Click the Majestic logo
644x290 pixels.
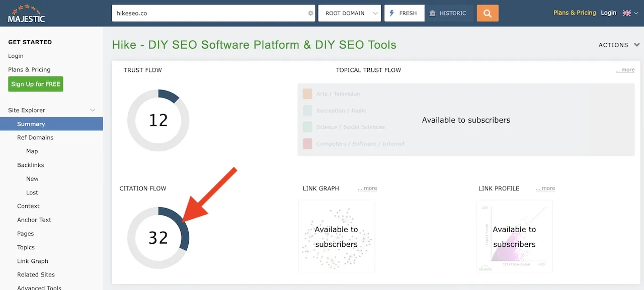pos(26,14)
